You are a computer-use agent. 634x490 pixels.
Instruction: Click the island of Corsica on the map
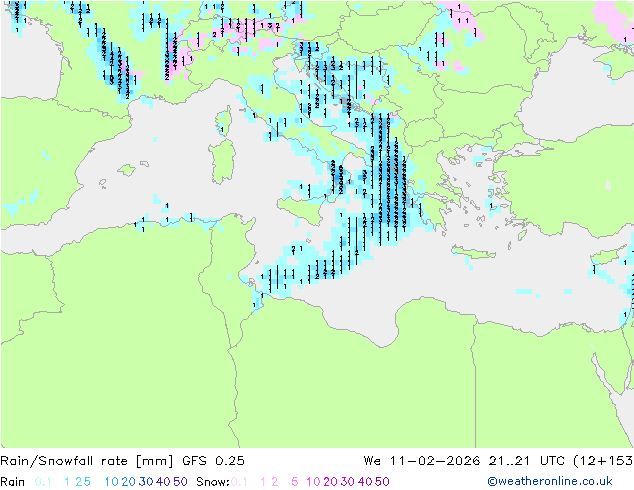click(224, 121)
